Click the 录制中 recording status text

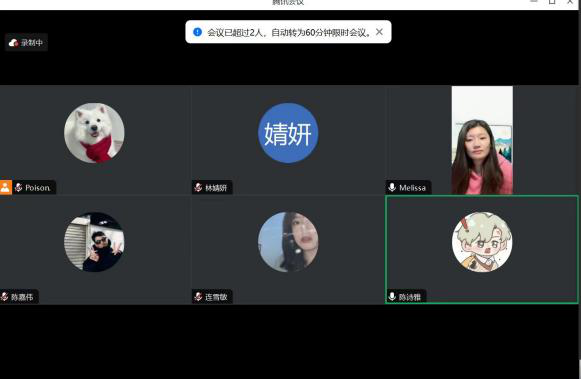[x=31, y=43]
